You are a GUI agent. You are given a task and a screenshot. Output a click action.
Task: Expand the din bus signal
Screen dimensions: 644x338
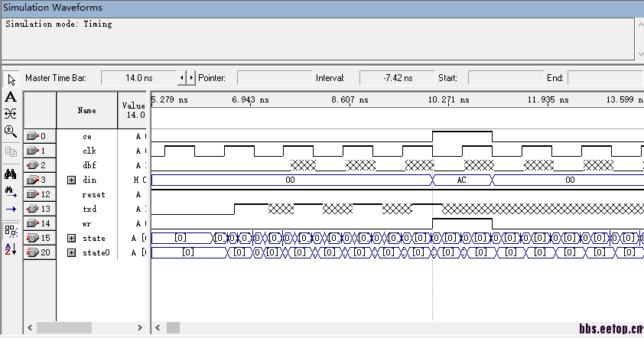(72, 180)
